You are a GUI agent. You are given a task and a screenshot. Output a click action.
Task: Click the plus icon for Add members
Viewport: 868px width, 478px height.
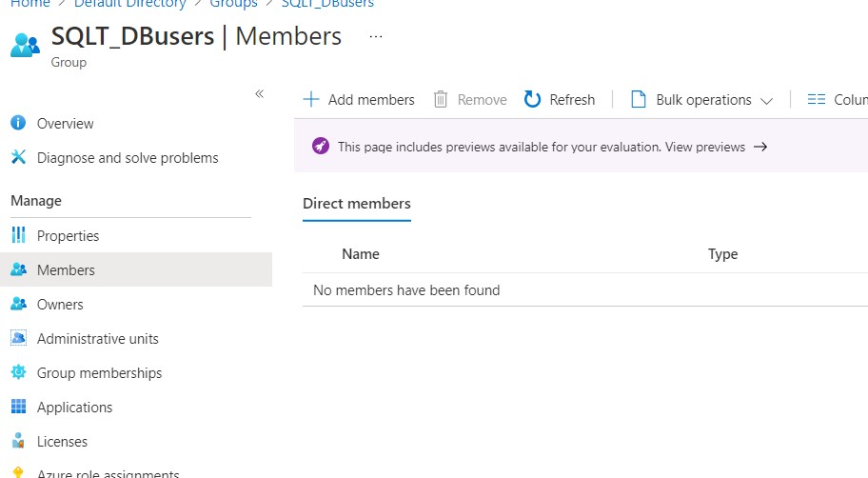311,100
